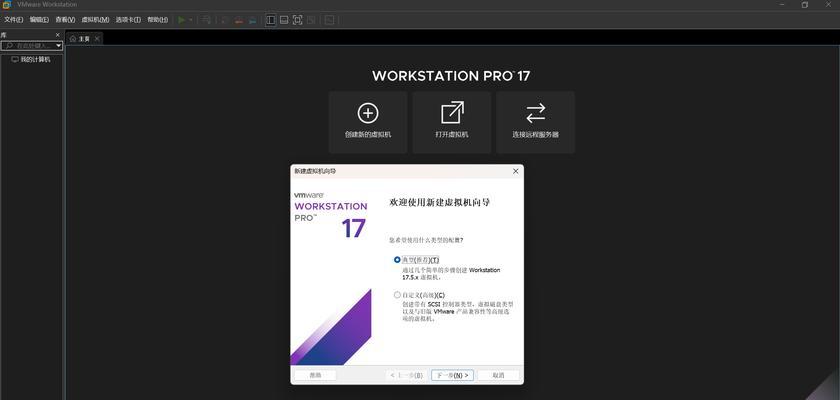Click the 下一步(N) next button
The width and height of the screenshot is (840, 400).
pos(453,375)
